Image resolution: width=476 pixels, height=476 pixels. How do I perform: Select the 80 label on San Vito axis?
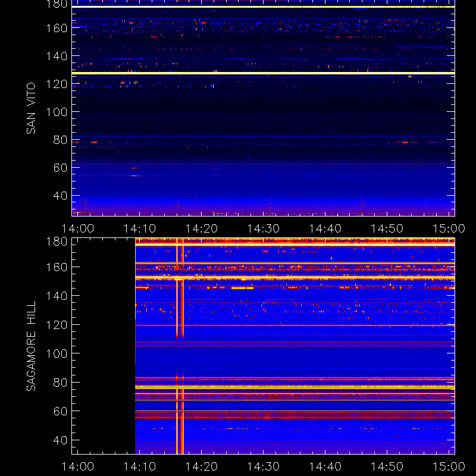tap(60, 140)
